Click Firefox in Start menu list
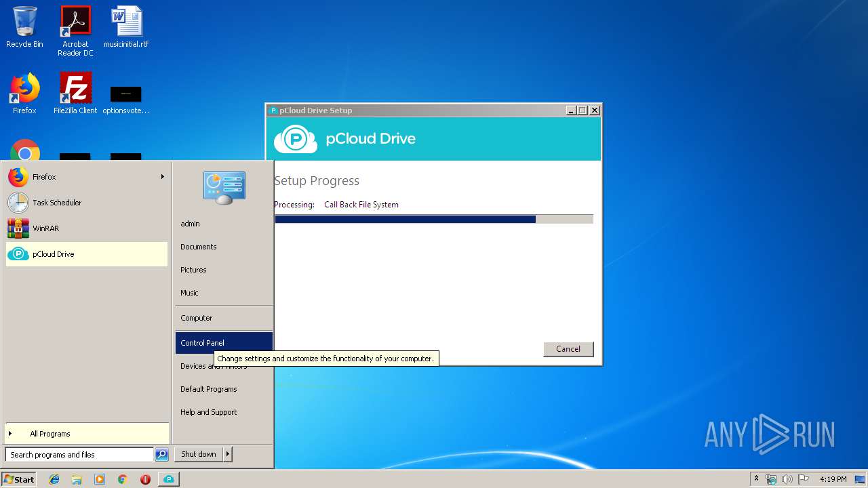The image size is (868, 488). pyautogui.click(x=87, y=177)
